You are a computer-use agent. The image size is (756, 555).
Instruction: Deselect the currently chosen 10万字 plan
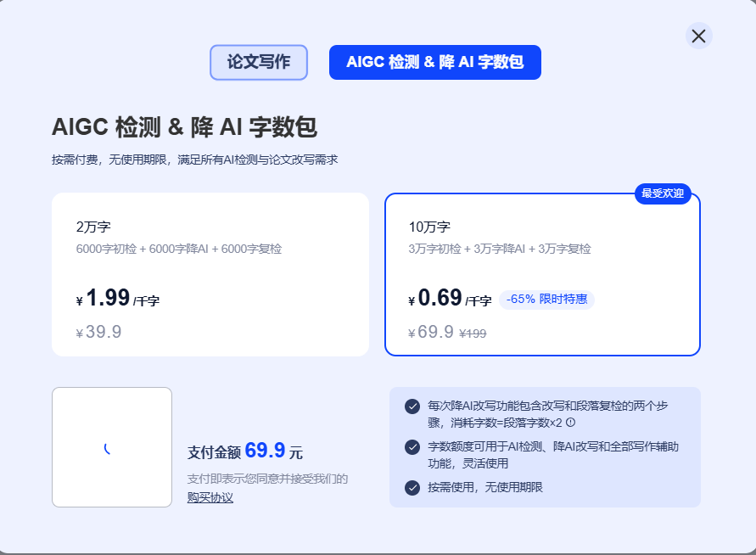tap(541, 276)
